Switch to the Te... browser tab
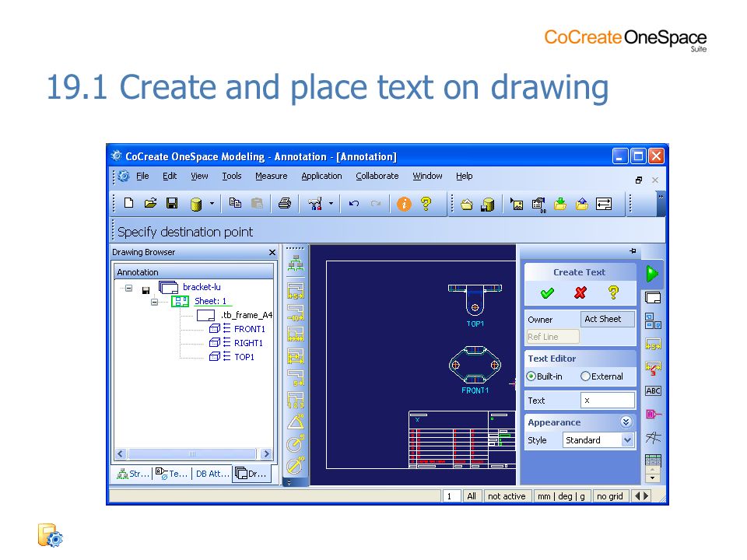Viewport: 747px width, 560px height. point(171,474)
